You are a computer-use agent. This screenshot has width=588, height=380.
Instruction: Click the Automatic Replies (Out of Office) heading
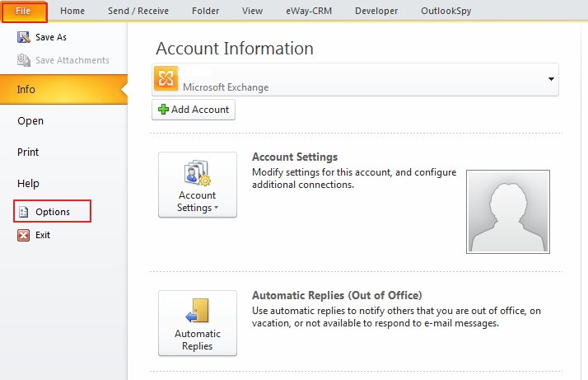(337, 296)
